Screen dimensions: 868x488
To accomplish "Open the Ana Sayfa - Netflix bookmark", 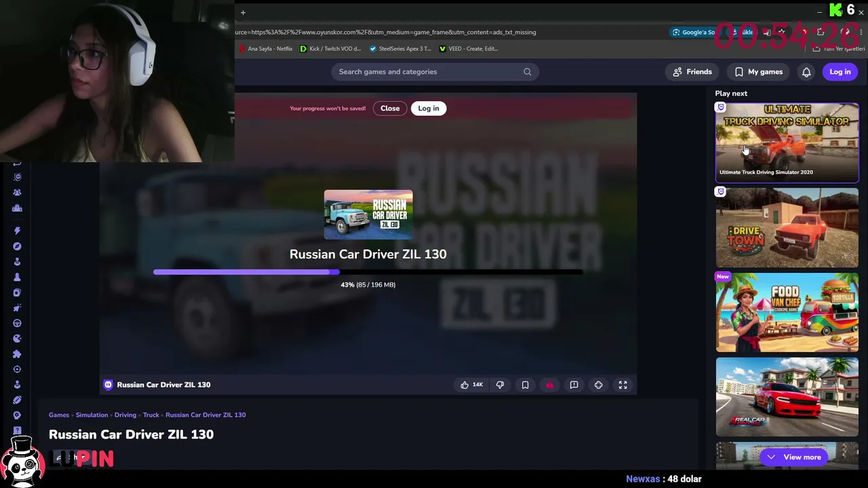I will coord(266,49).
